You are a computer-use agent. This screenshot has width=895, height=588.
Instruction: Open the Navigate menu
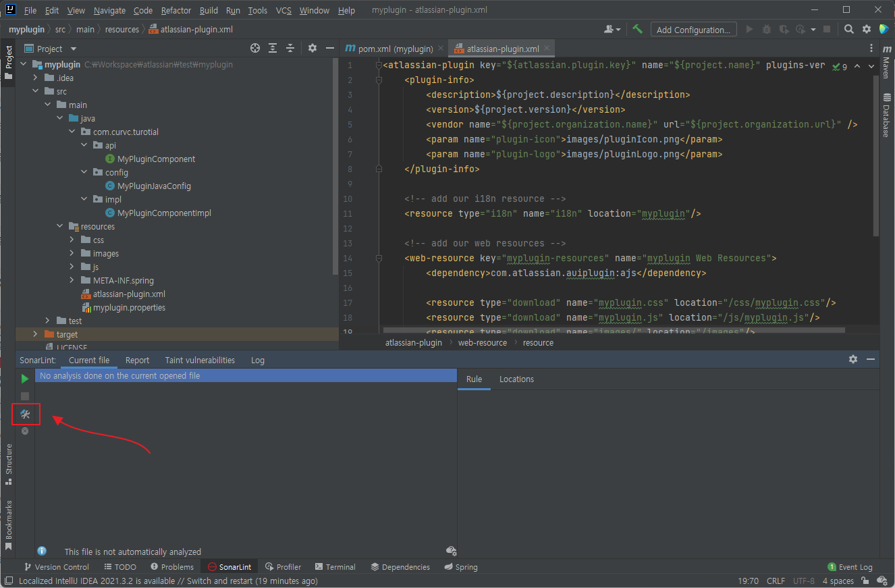pos(110,10)
